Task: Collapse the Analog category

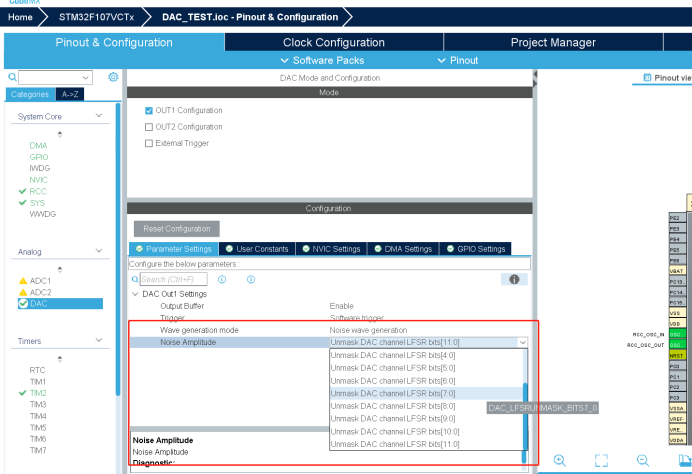Action: click(x=99, y=251)
